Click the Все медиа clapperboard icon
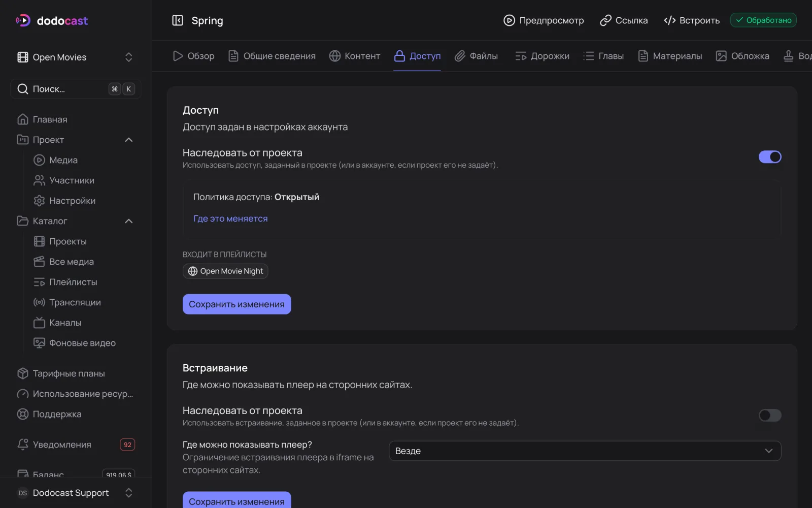The image size is (812, 508). pos(39,262)
